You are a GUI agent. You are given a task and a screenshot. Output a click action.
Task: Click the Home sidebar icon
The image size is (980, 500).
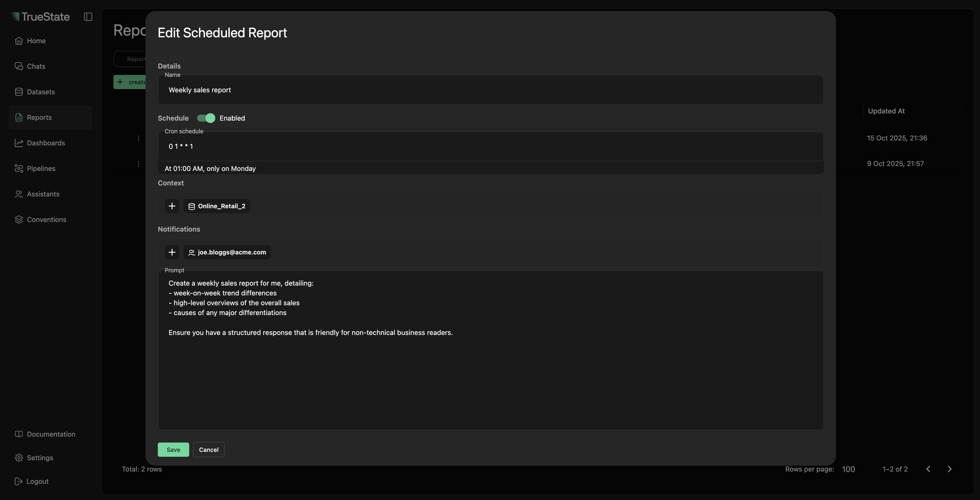pyautogui.click(x=19, y=41)
